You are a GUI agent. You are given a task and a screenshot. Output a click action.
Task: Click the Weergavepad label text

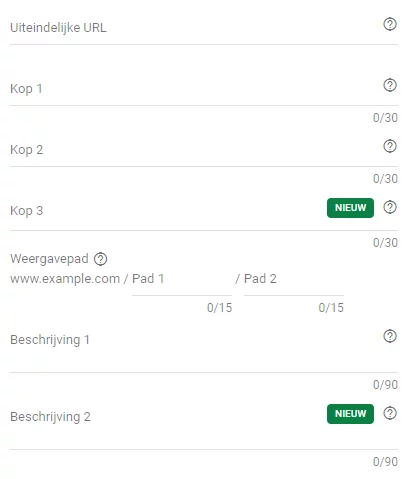(49, 259)
